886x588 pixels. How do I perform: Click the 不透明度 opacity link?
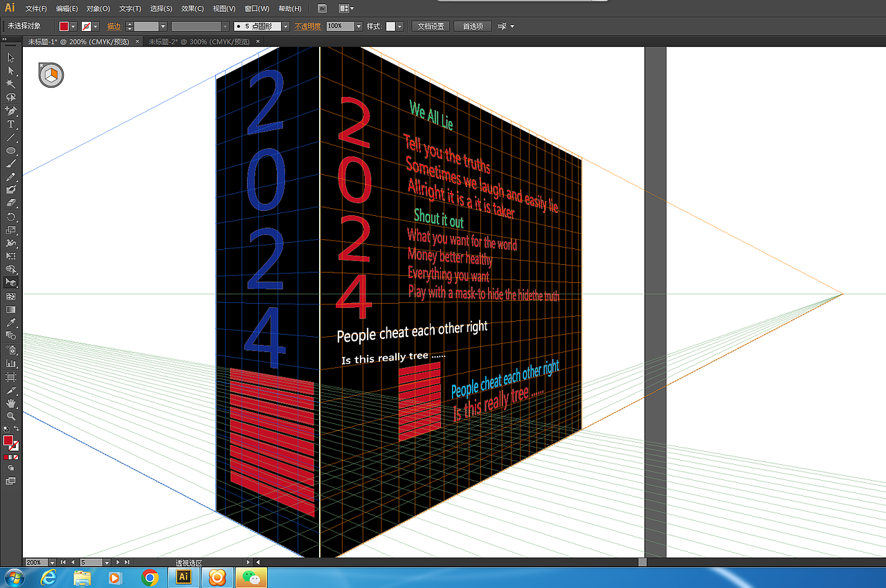[309, 26]
